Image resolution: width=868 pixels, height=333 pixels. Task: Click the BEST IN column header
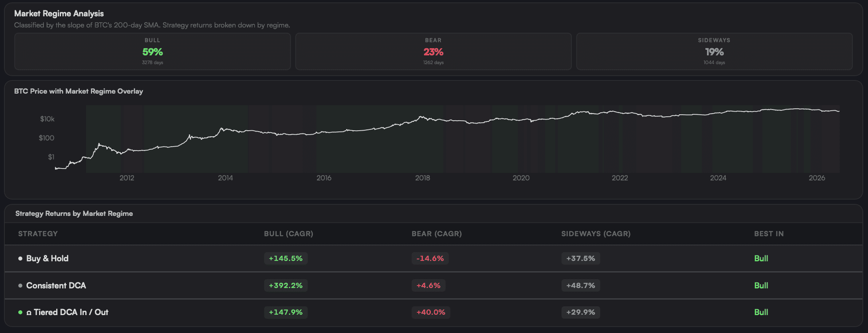click(769, 234)
